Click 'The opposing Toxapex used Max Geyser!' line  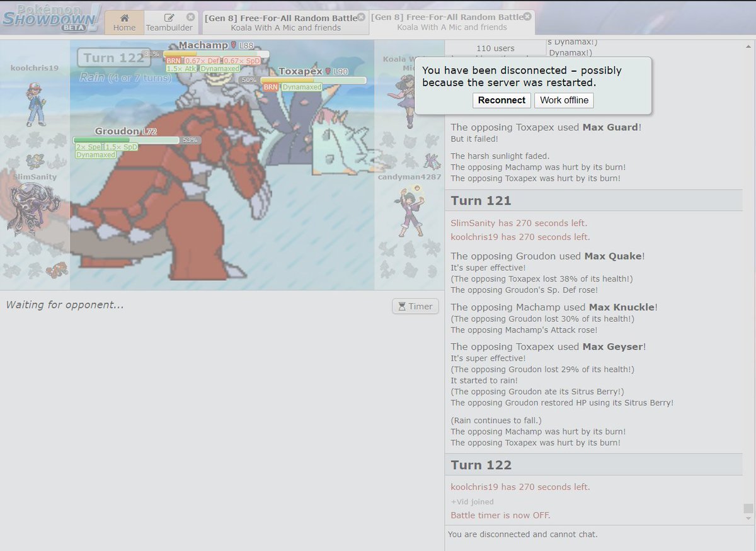click(548, 346)
